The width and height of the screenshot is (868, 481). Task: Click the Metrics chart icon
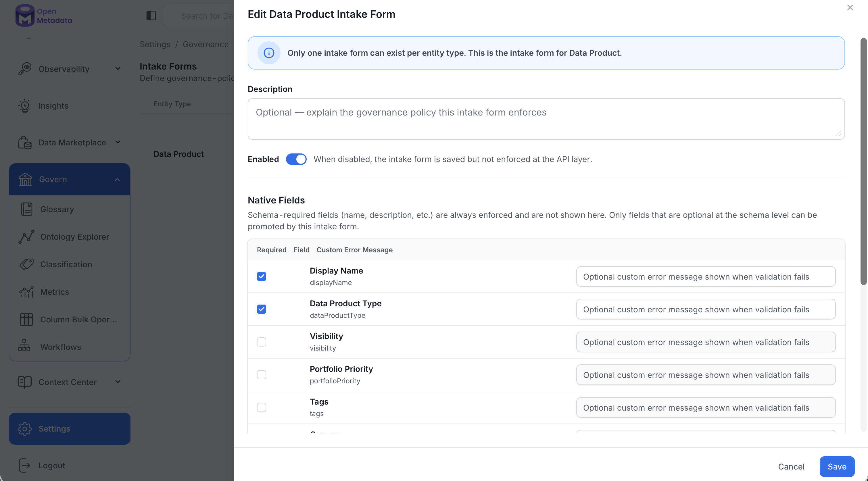pos(27,292)
